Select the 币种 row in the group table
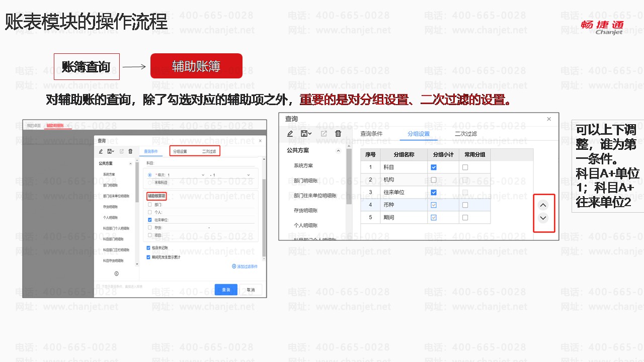Screen dimensions: 644x362 426,205
